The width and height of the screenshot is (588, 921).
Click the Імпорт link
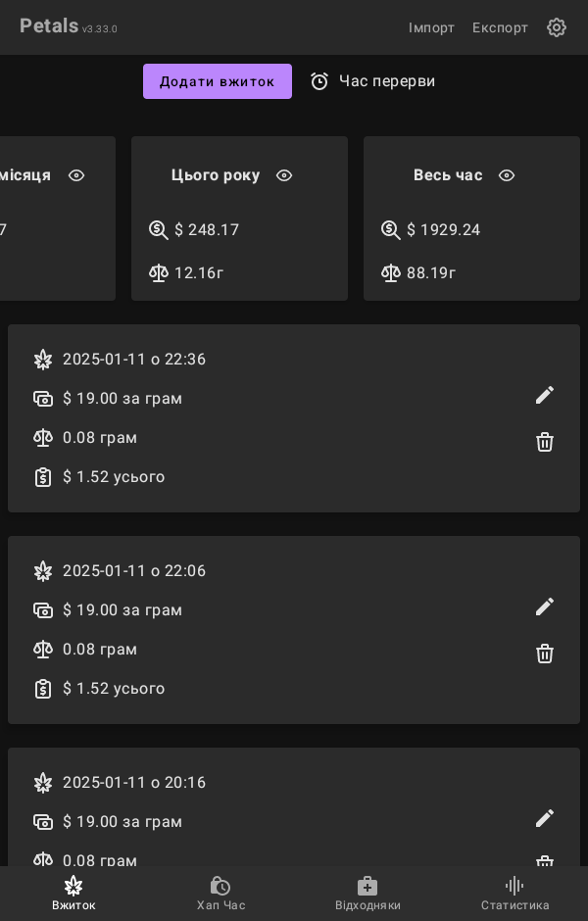431,27
